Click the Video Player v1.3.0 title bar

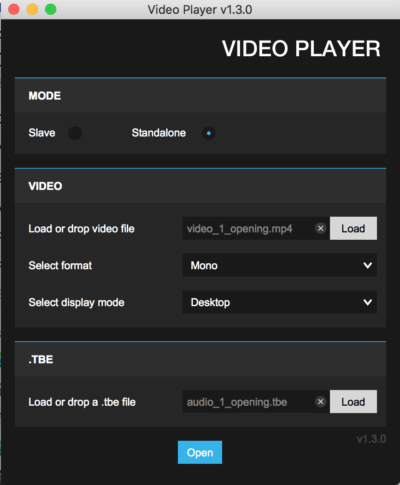coord(200,9)
